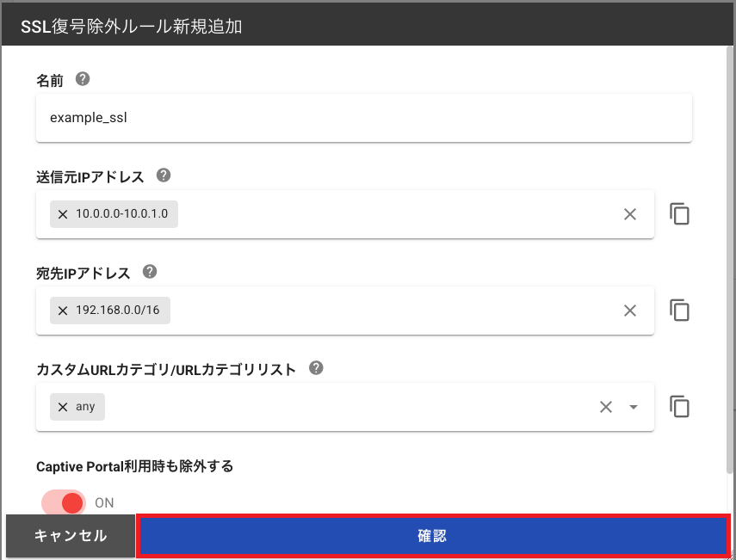The height and width of the screenshot is (560, 736).
Task: Clear all URL category entries
Action: pos(606,407)
